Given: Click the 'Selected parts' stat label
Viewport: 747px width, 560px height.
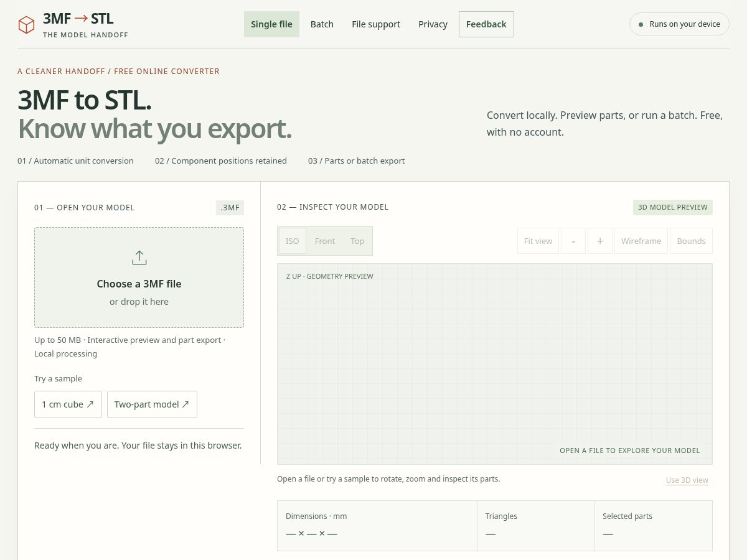Looking at the screenshot, I should (x=627, y=516).
